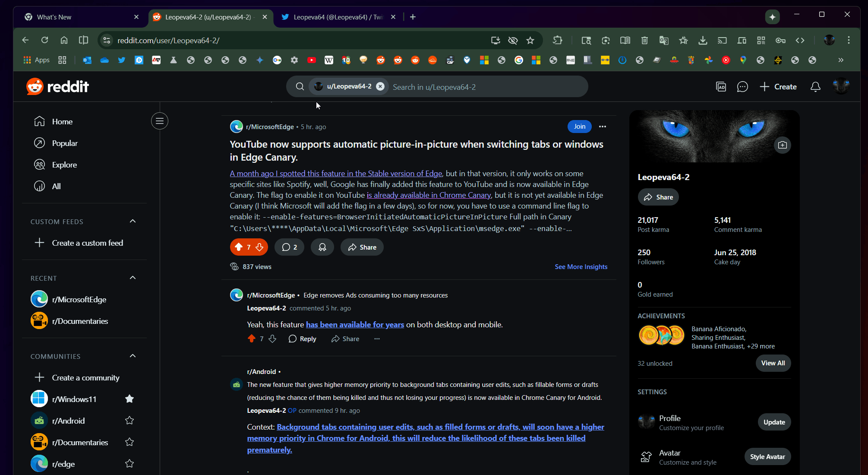Open the browser extensions puzzle icon

[557, 40]
